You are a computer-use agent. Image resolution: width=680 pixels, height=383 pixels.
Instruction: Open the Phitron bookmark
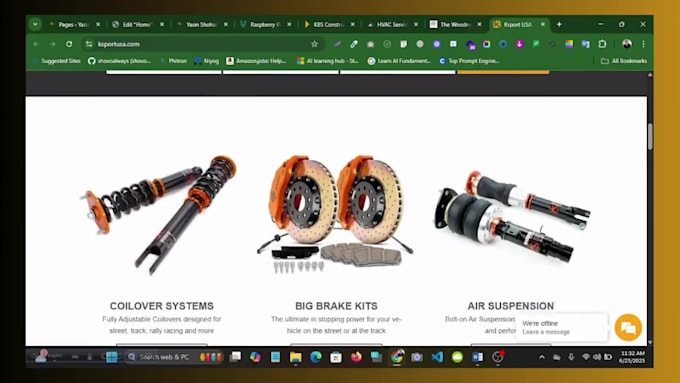174,61
